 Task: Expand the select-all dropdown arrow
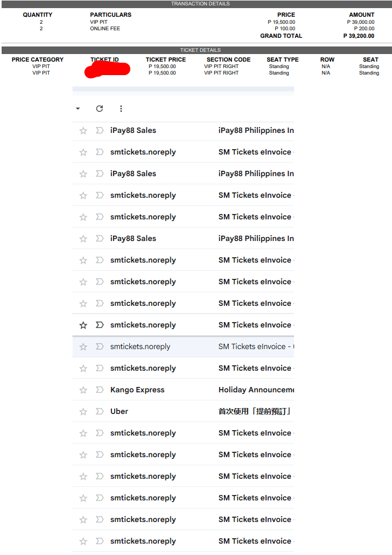tap(78, 109)
